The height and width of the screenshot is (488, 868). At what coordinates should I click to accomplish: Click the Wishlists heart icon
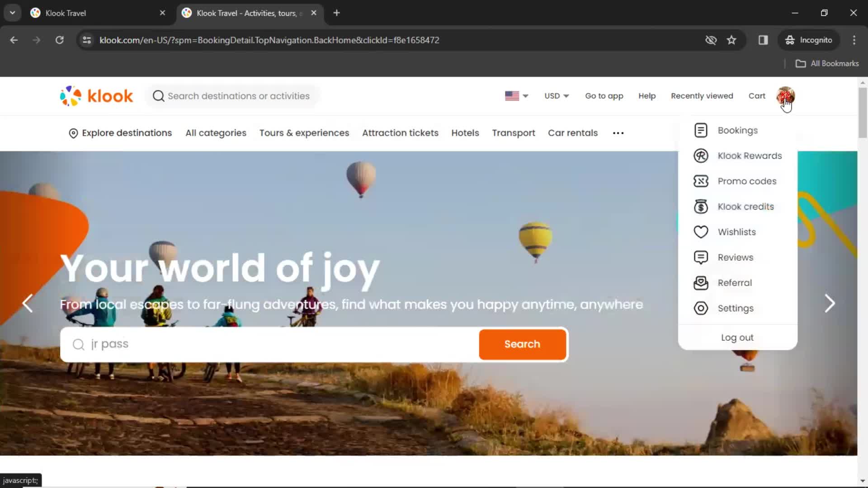(x=701, y=232)
